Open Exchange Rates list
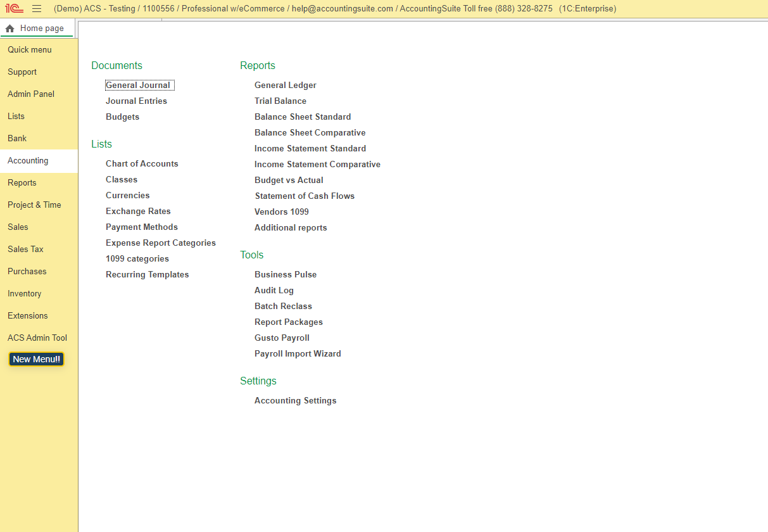This screenshot has width=768, height=532. [138, 212]
